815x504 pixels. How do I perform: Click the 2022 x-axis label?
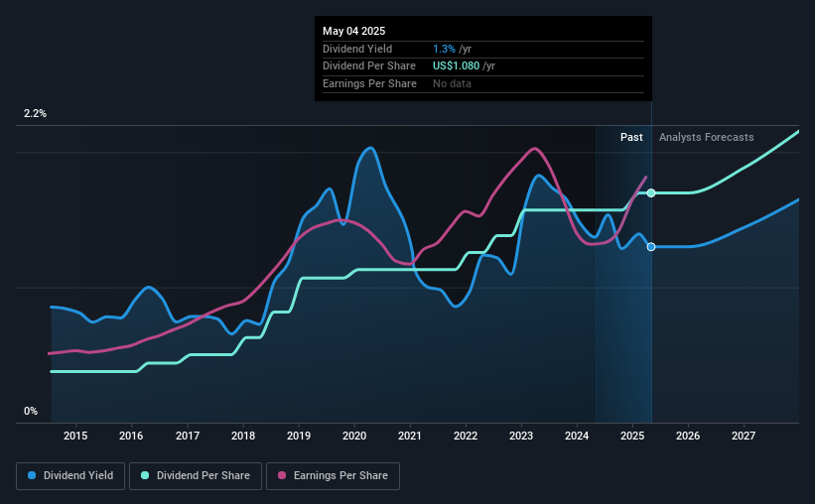coord(466,436)
